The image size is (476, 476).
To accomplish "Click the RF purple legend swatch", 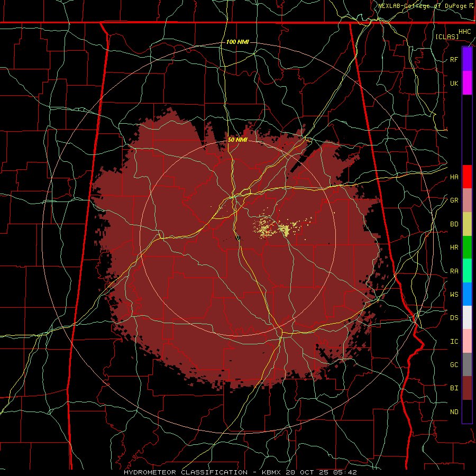I will click(x=467, y=59).
